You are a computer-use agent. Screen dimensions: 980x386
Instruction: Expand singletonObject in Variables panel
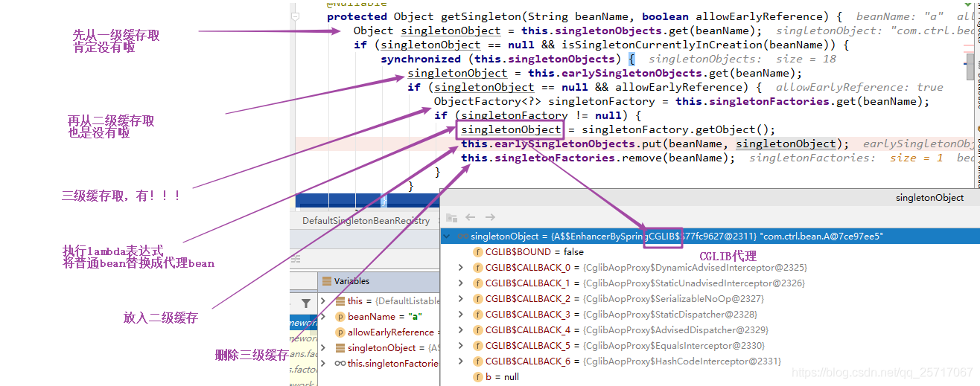click(323, 348)
